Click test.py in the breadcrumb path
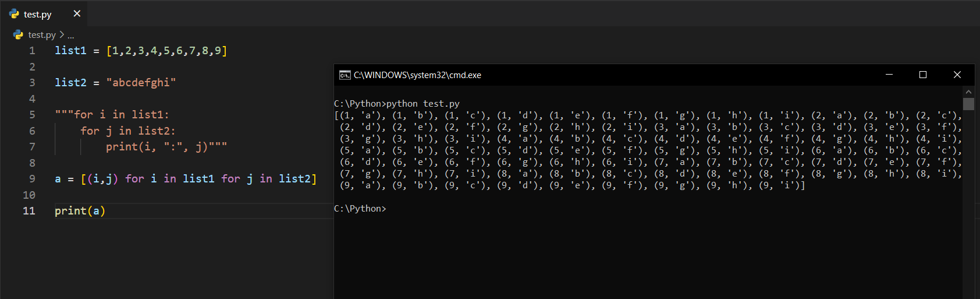This screenshot has width=980, height=299. [42, 35]
